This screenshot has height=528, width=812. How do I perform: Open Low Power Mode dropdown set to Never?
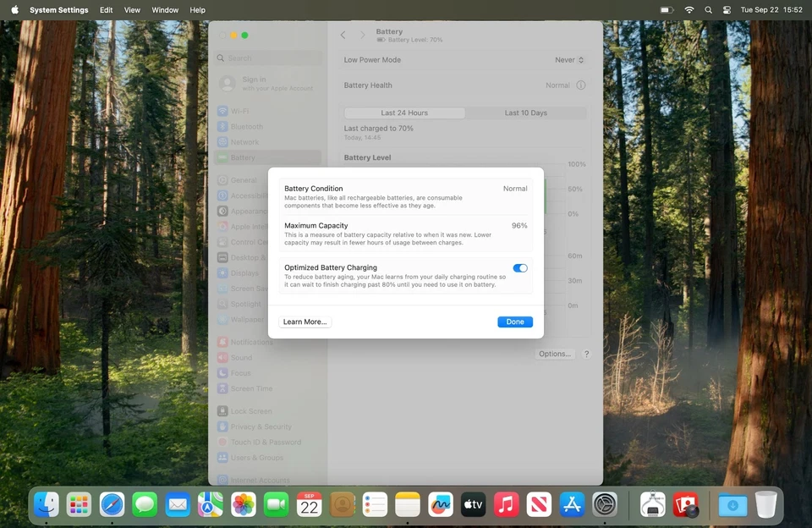(x=569, y=59)
